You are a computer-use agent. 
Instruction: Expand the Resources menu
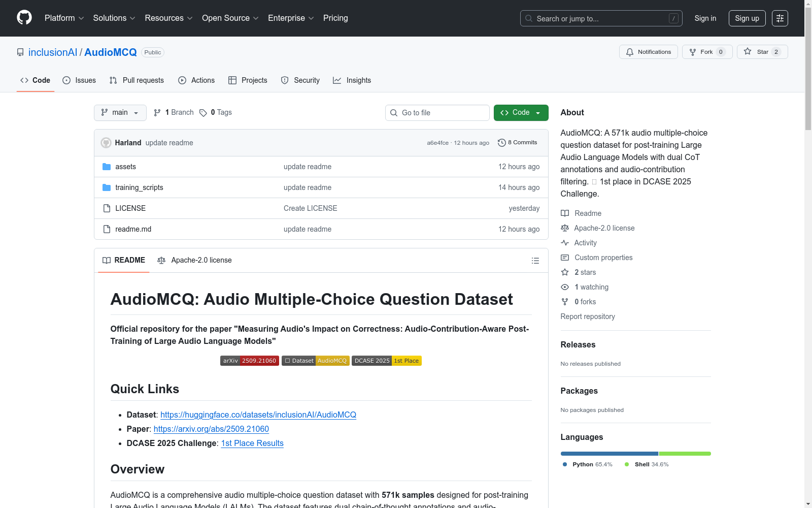[x=168, y=18]
